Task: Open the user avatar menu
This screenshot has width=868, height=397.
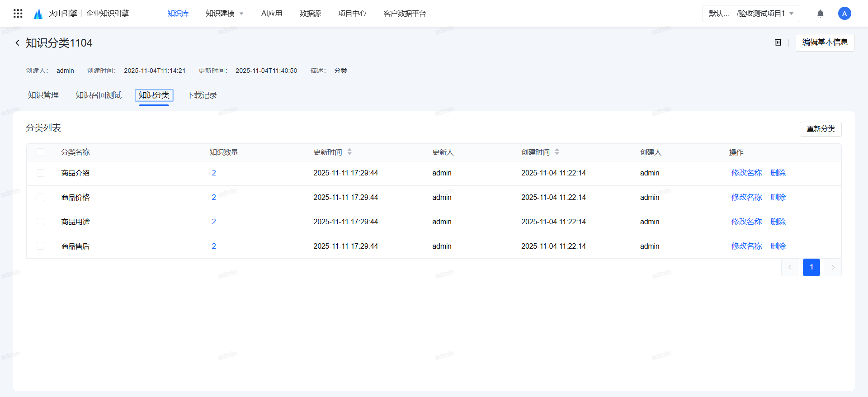Action: [844, 14]
